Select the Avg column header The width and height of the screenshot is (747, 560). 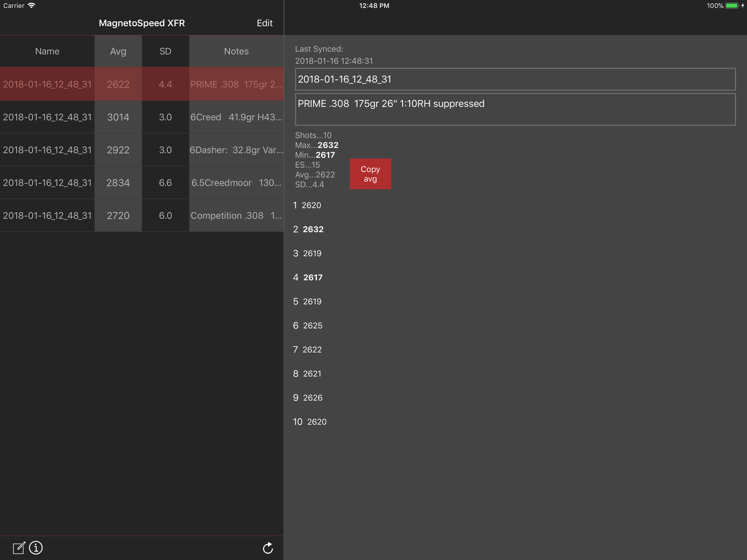(118, 51)
